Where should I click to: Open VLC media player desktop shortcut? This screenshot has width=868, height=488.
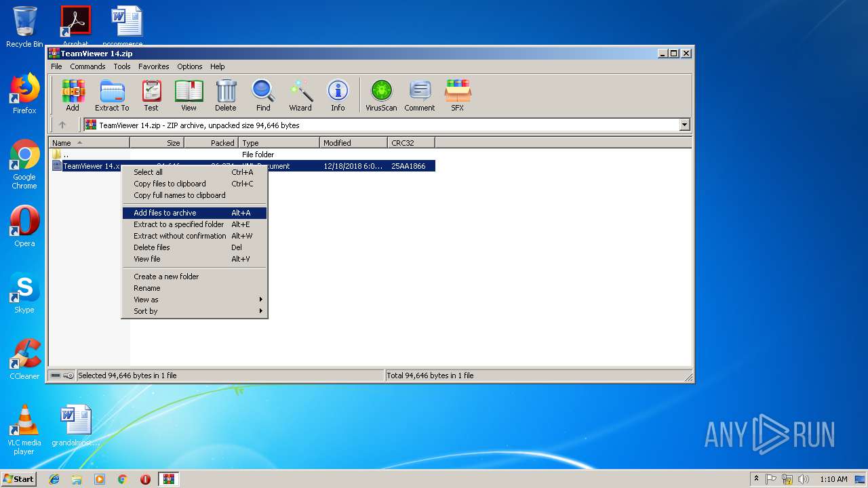coord(24,430)
